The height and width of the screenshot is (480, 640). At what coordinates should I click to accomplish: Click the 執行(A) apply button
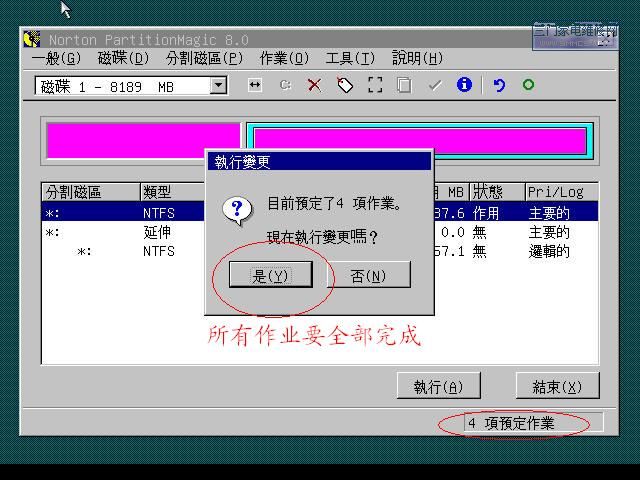[438, 387]
